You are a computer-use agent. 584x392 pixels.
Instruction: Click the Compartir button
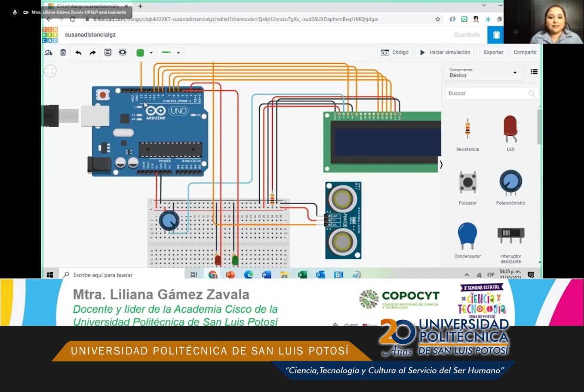point(525,52)
